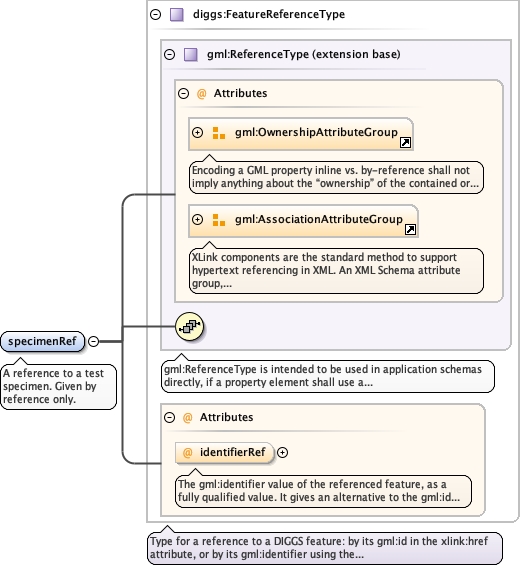Collapse the diggs:FeatureReferenceType box

pos(155,14)
